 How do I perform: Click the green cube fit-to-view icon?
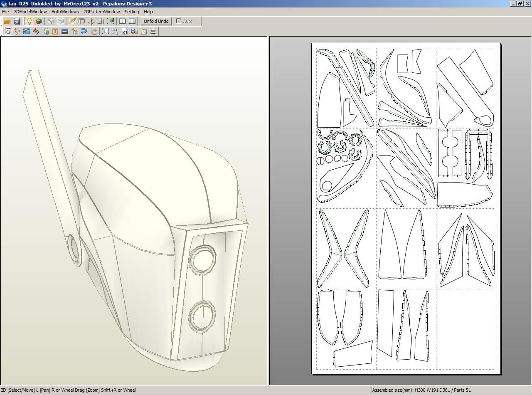[x=111, y=21]
